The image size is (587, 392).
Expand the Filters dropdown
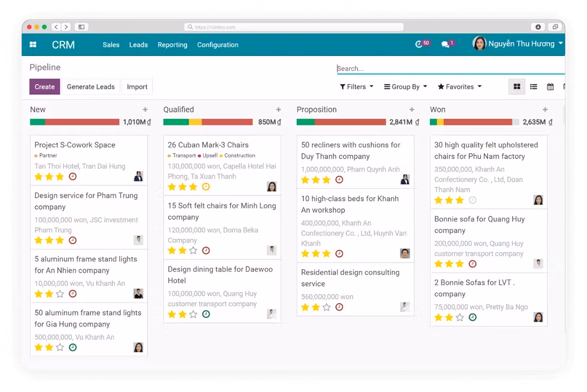[356, 87]
